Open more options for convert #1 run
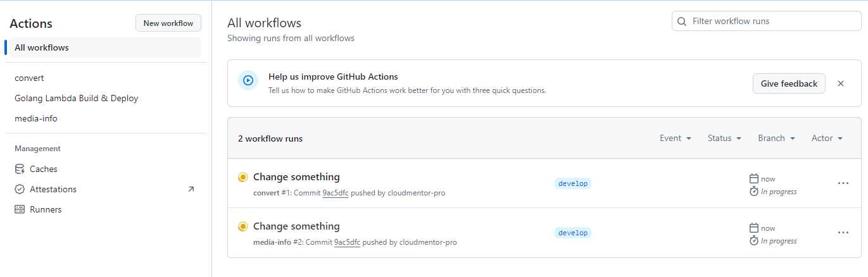 coord(843,183)
